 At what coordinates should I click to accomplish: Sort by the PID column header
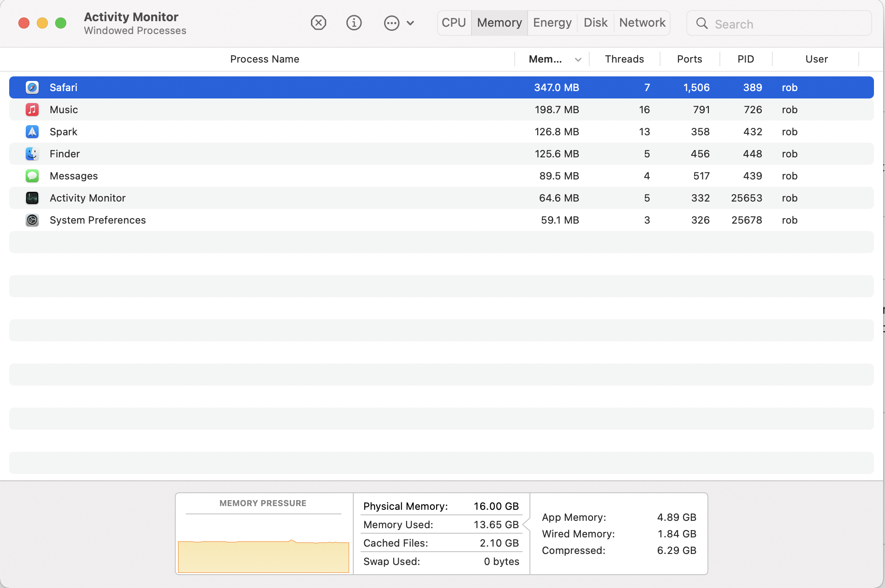(746, 59)
